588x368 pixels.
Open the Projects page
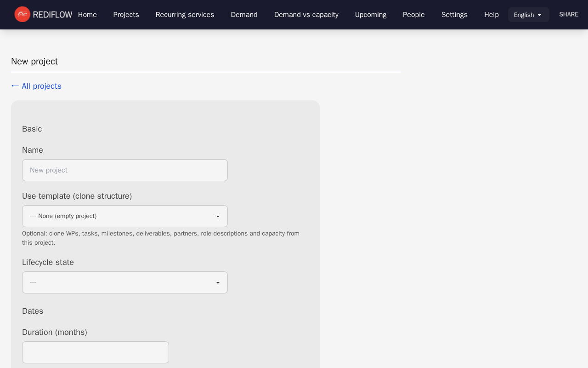click(126, 15)
